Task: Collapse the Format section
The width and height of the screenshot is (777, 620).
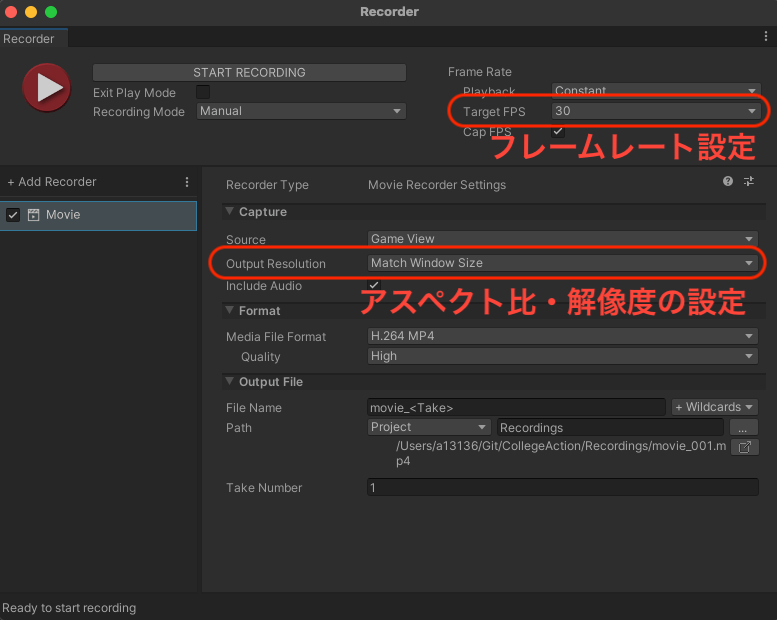Action: click(229, 310)
